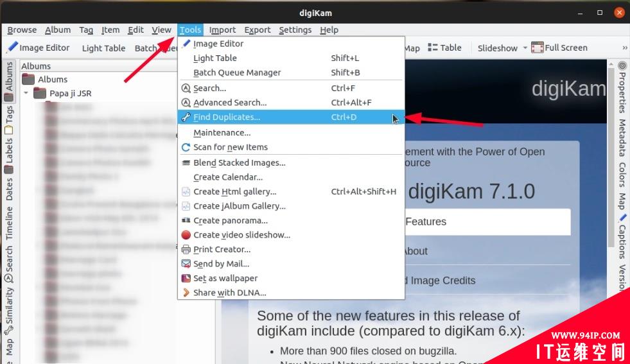
Task: Choose Share with DLNA... entry
Action: click(291, 293)
